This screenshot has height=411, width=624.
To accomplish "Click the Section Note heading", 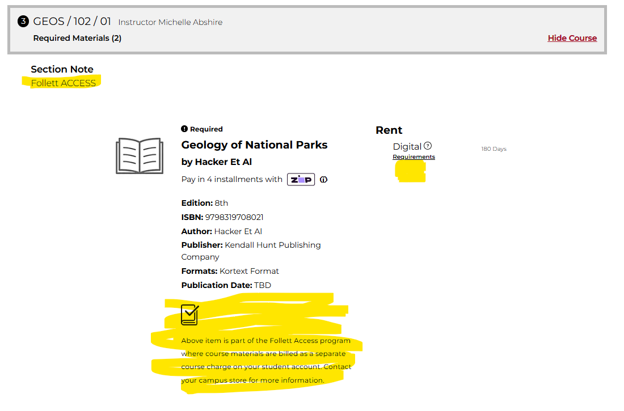I will [x=62, y=69].
